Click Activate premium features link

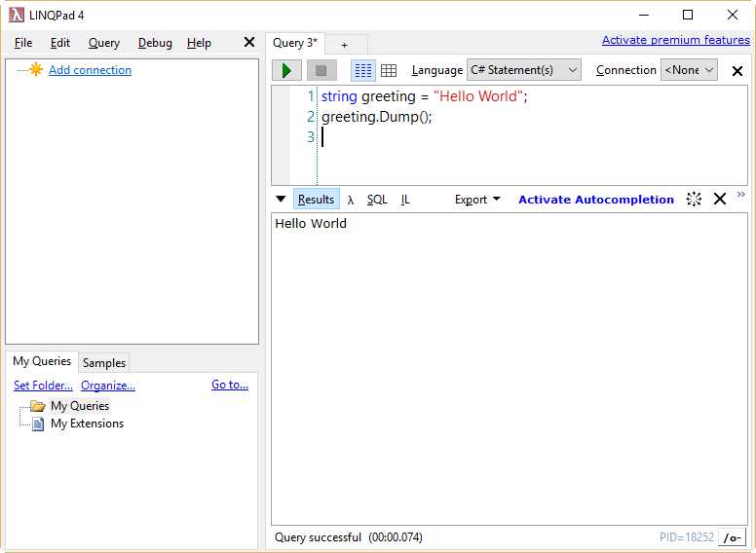(675, 40)
